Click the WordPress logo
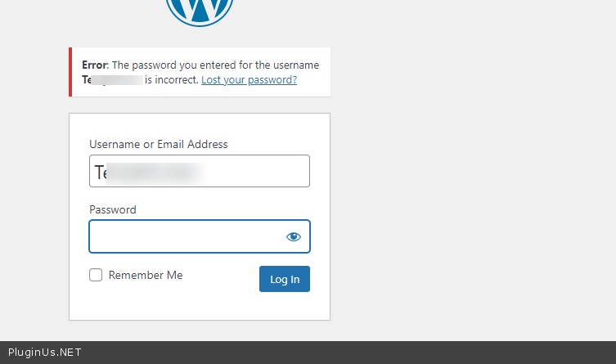This screenshot has width=616, height=364. 200,11
